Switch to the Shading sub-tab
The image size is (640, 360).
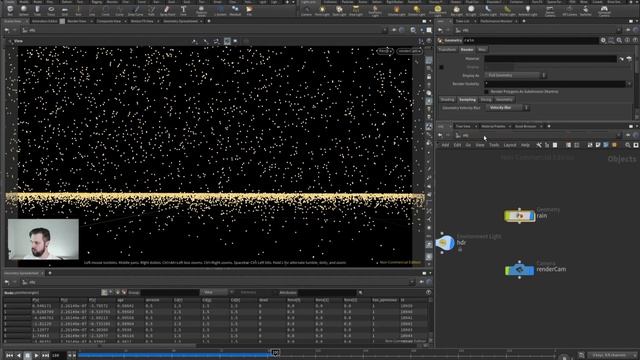pos(447,100)
